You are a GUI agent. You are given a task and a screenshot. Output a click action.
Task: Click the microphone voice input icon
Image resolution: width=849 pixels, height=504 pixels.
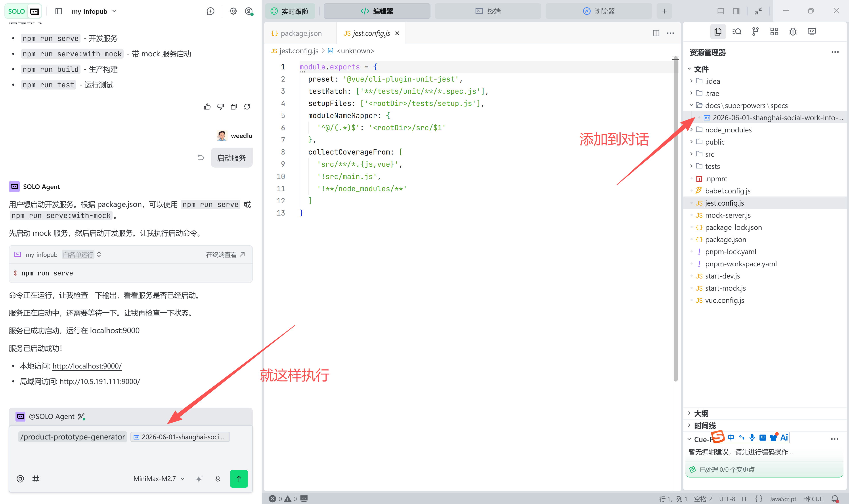(218, 479)
